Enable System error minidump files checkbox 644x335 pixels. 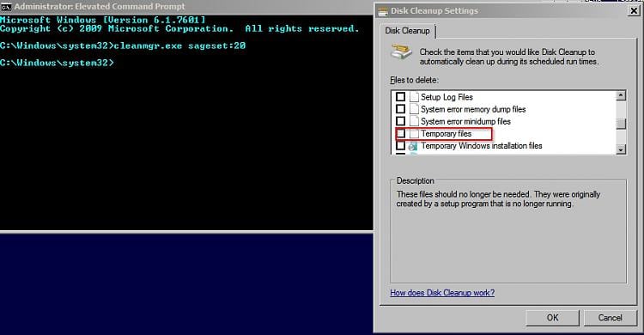[x=400, y=121]
